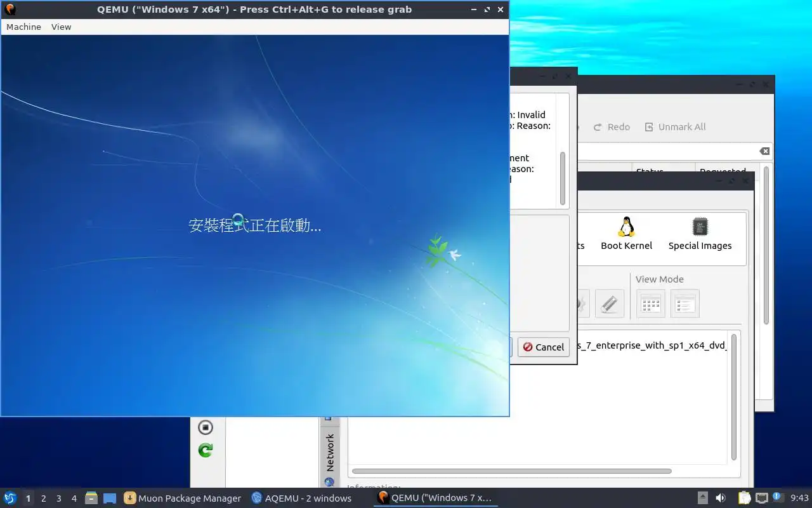Select the windows_7_enterprise ISO entry
Viewport: 812px width, 508px height.
pos(652,346)
